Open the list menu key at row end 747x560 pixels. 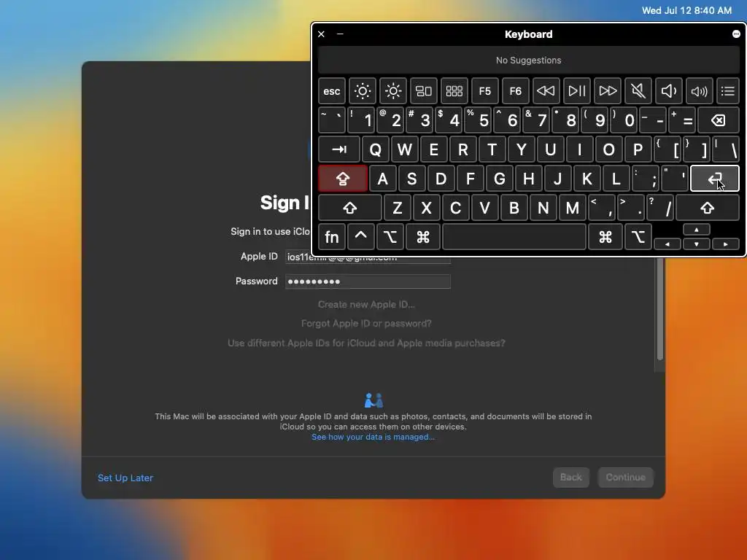coord(727,91)
